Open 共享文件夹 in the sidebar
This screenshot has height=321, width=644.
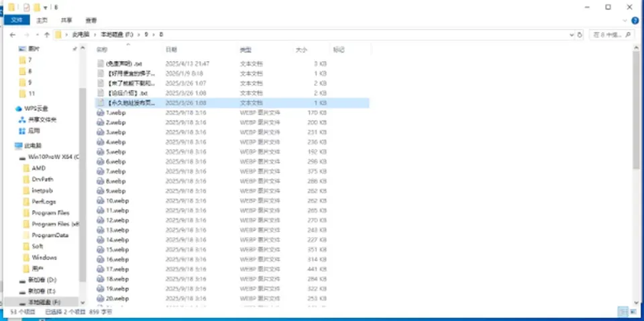(42, 120)
